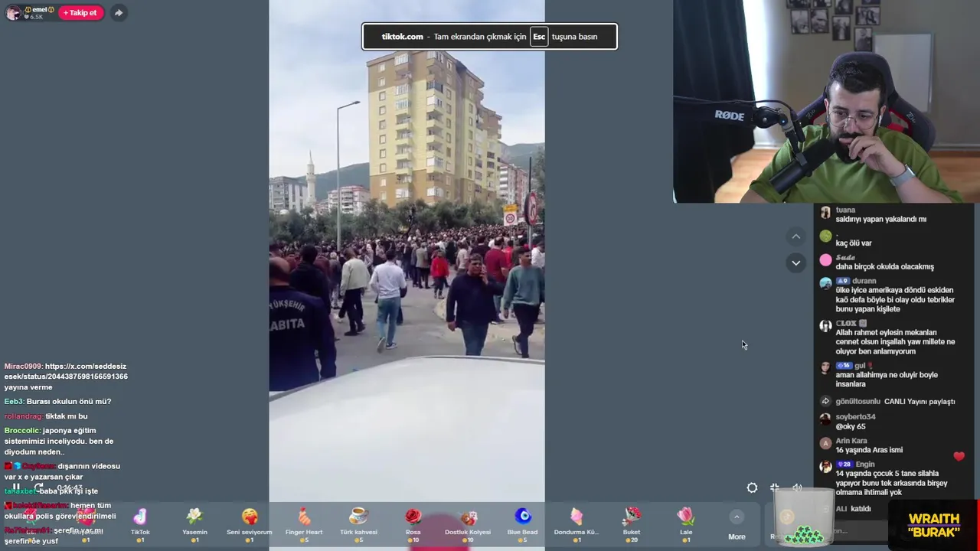980x551 pixels.
Task: Go to previous live with up chevron
Action: (795, 236)
